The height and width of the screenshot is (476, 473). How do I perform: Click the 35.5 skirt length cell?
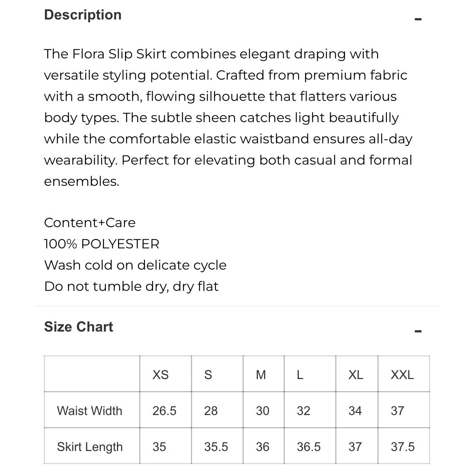coord(216,447)
